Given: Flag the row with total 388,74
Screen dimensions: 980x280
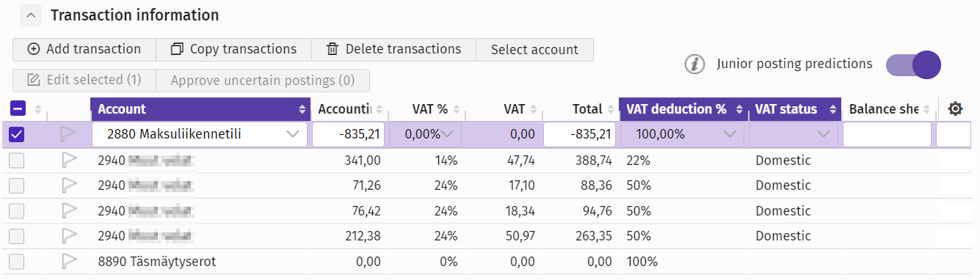Looking at the screenshot, I should tap(68, 161).
